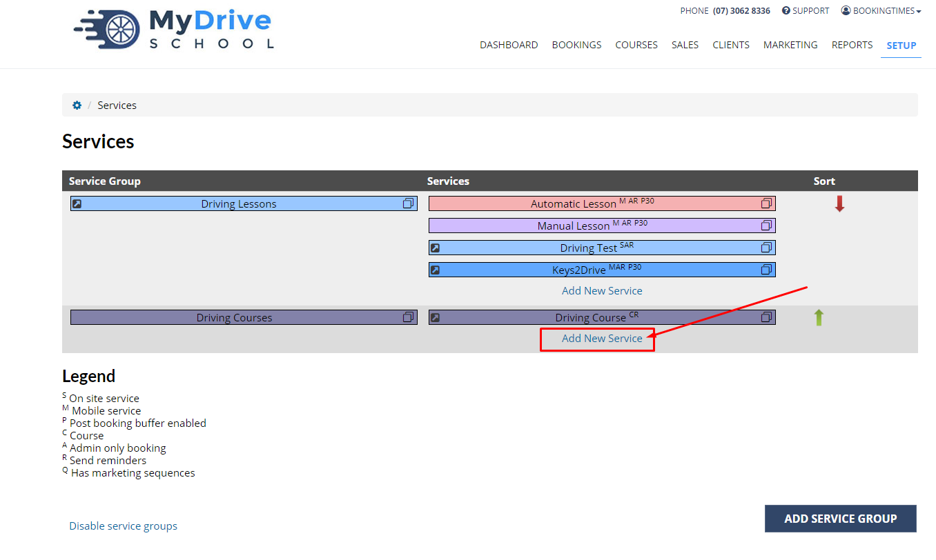Open the Driving Course service
This screenshot has height=560, width=936.
point(602,317)
